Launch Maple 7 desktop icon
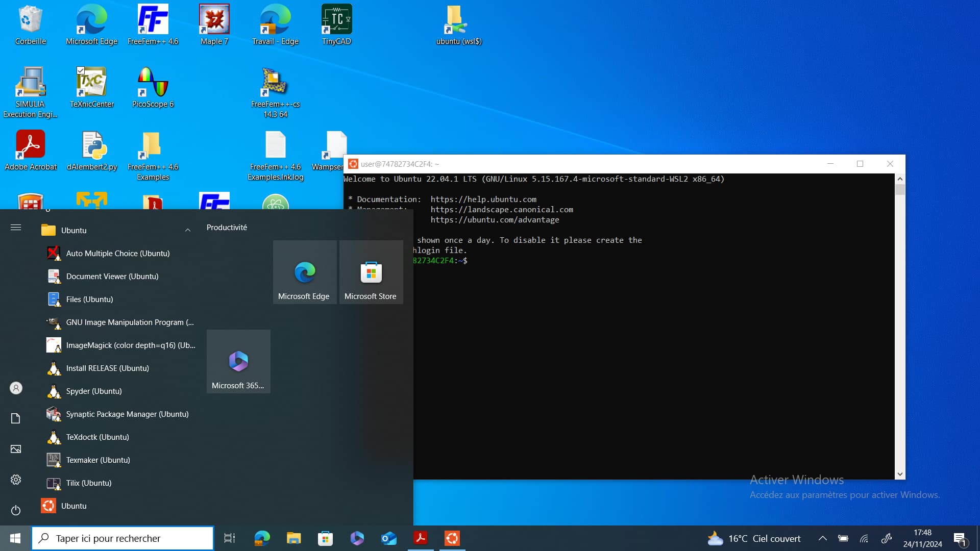980x551 pixels. (214, 26)
